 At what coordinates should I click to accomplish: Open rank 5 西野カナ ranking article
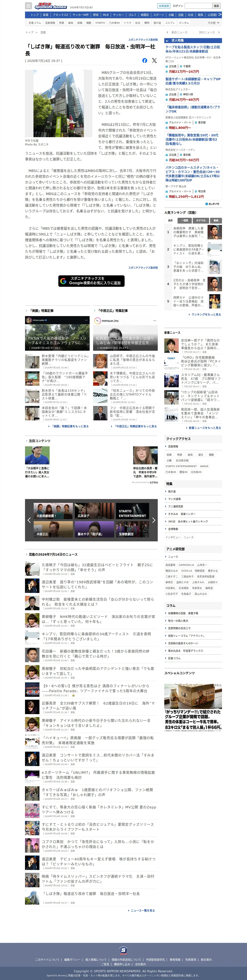[193, 301]
